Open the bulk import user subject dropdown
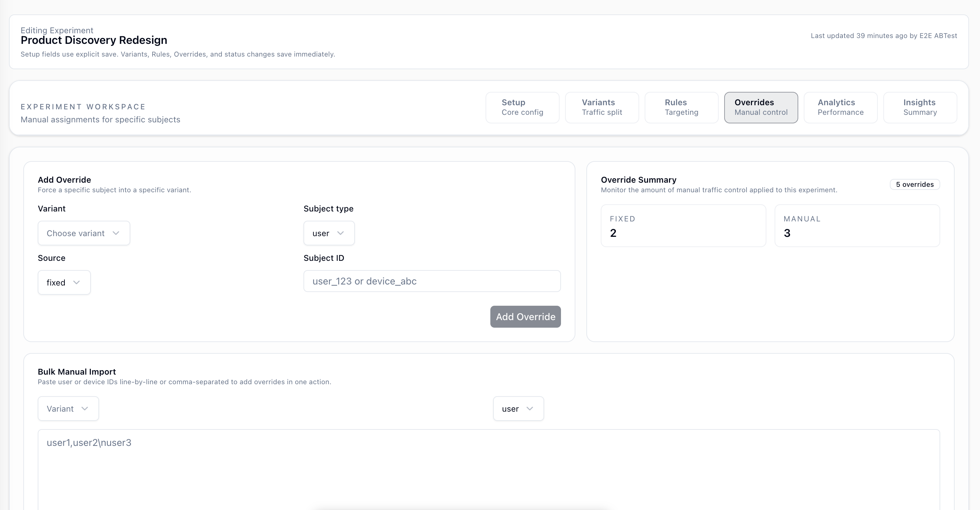The image size is (980, 510). coord(518,409)
